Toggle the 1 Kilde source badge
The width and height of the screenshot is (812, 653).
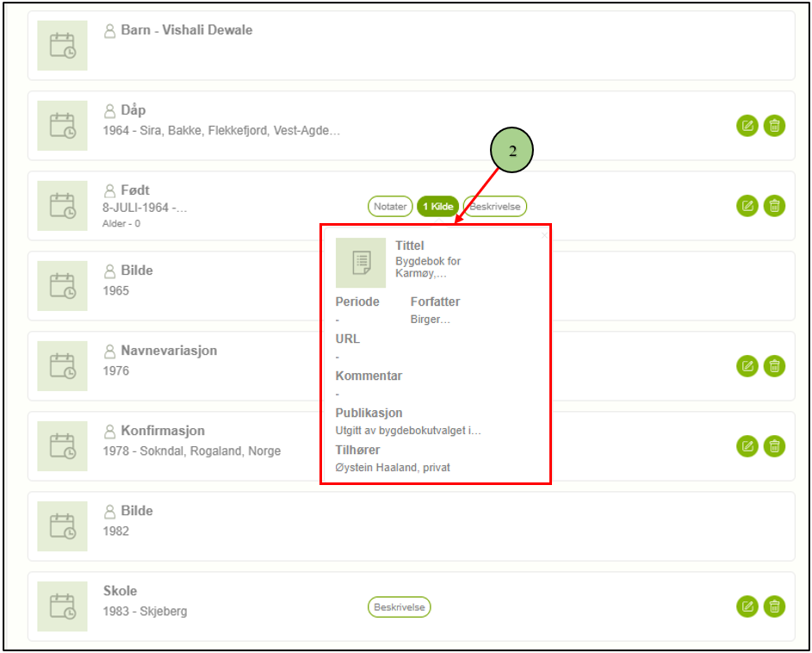coord(437,207)
